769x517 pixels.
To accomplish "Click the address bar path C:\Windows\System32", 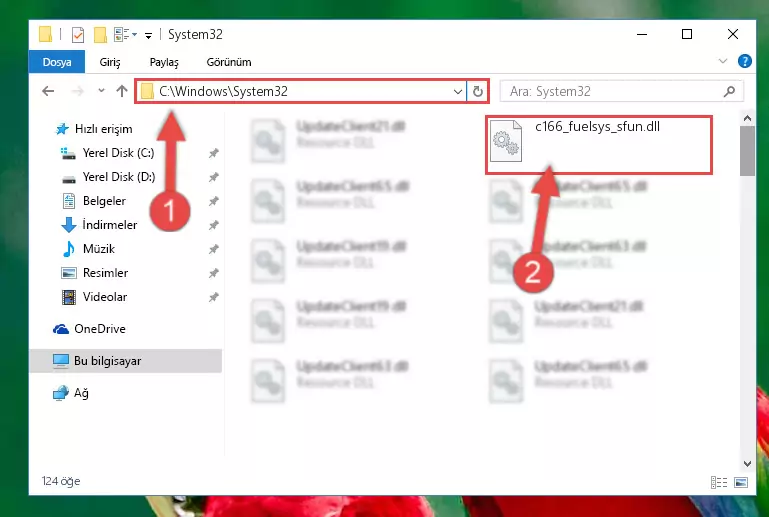I will pyautogui.click(x=223, y=92).
